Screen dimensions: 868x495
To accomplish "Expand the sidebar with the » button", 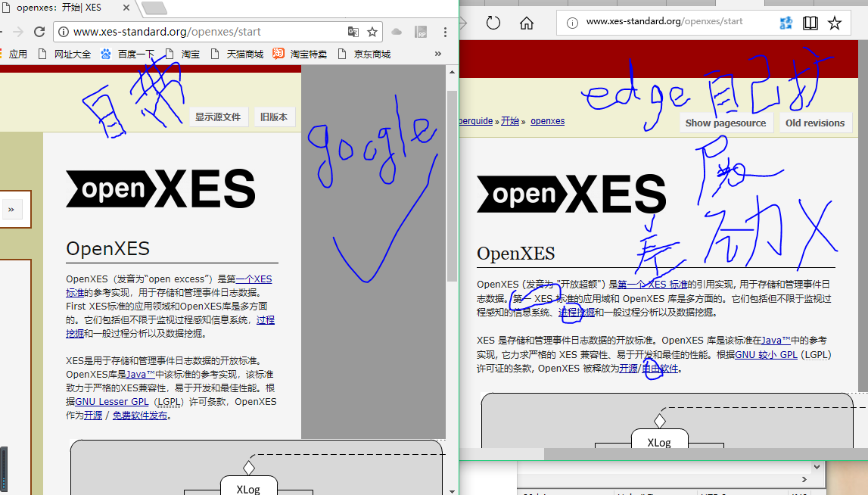I will pos(11,210).
